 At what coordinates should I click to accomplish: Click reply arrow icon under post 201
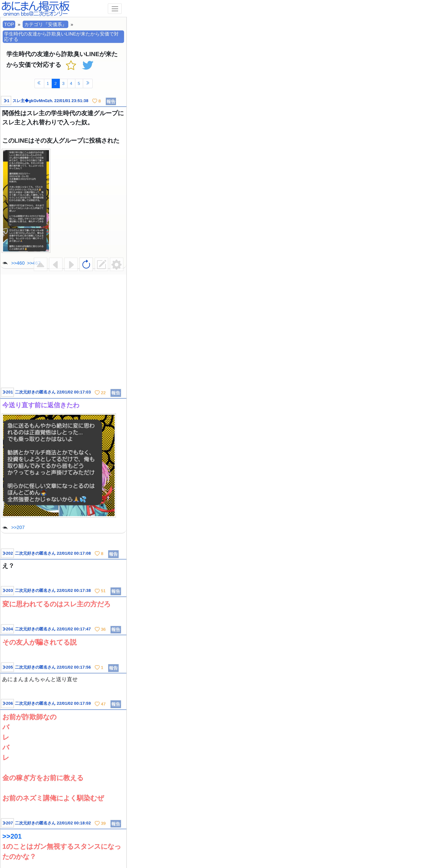point(5,528)
